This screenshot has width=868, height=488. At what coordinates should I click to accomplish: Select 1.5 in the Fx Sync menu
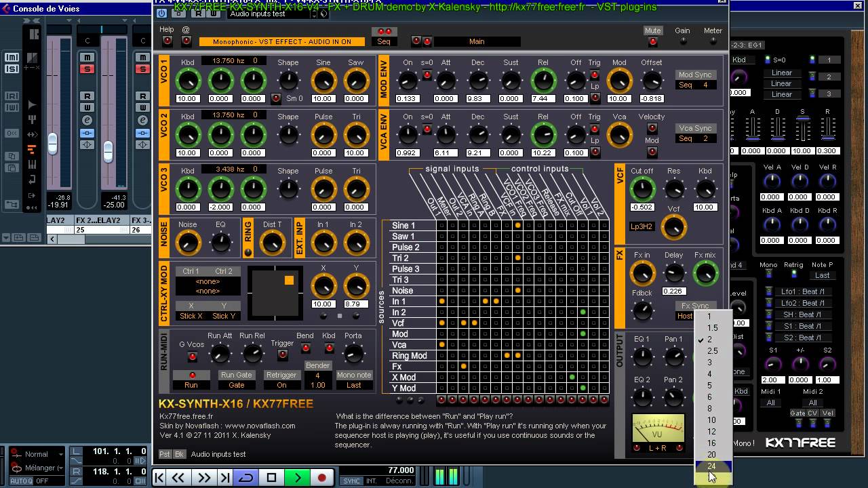click(713, 328)
